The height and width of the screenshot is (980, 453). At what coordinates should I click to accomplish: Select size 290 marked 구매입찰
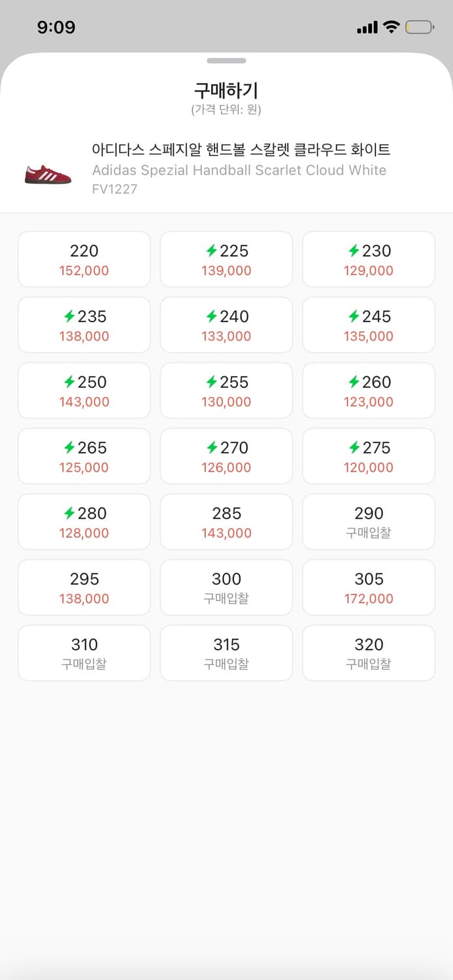pyautogui.click(x=369, y=521)
